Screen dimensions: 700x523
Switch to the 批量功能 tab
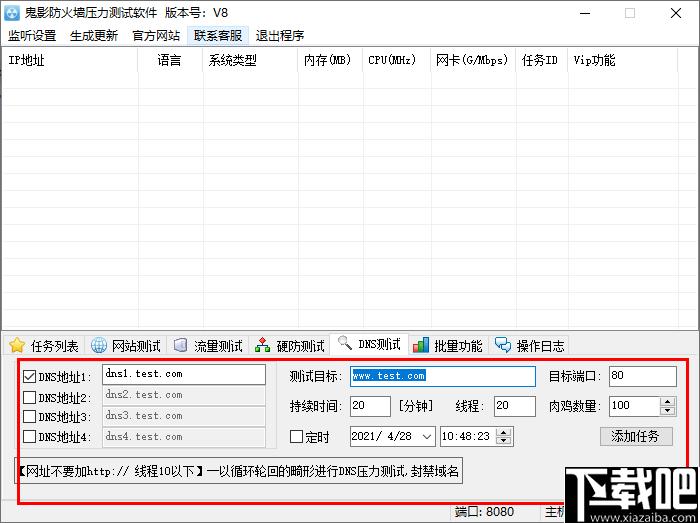point(448,345)
